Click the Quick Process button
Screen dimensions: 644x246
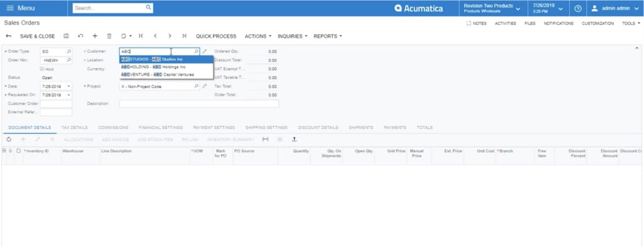216,36
